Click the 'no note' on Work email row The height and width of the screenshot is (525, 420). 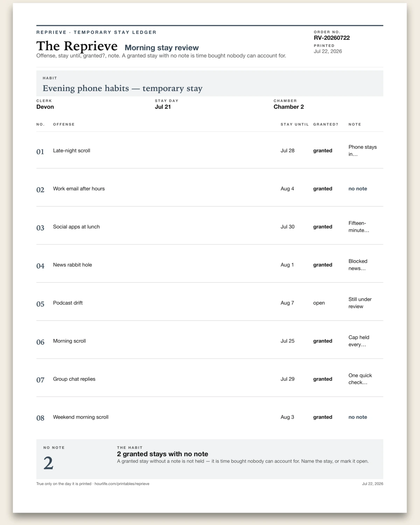pyautogui.click(x=358, y=189)
